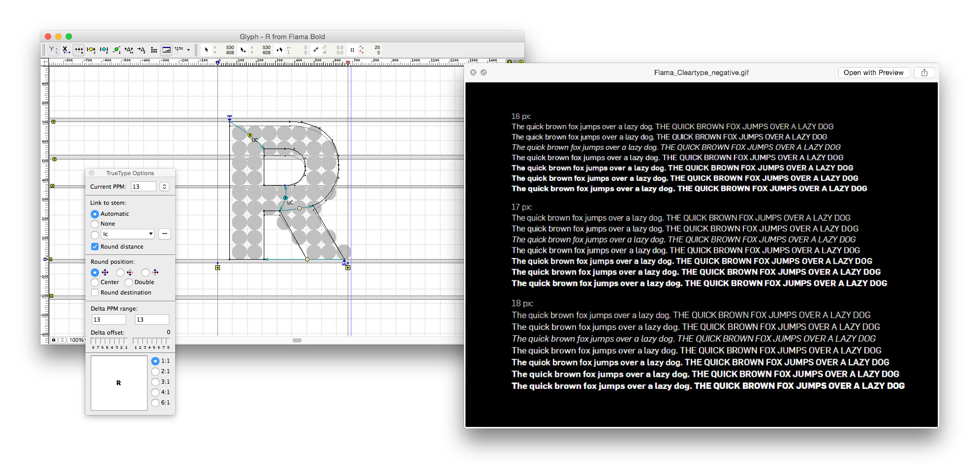Select the second Round position radio option
This screenshot has height=466, width=980.
[120, 272]
